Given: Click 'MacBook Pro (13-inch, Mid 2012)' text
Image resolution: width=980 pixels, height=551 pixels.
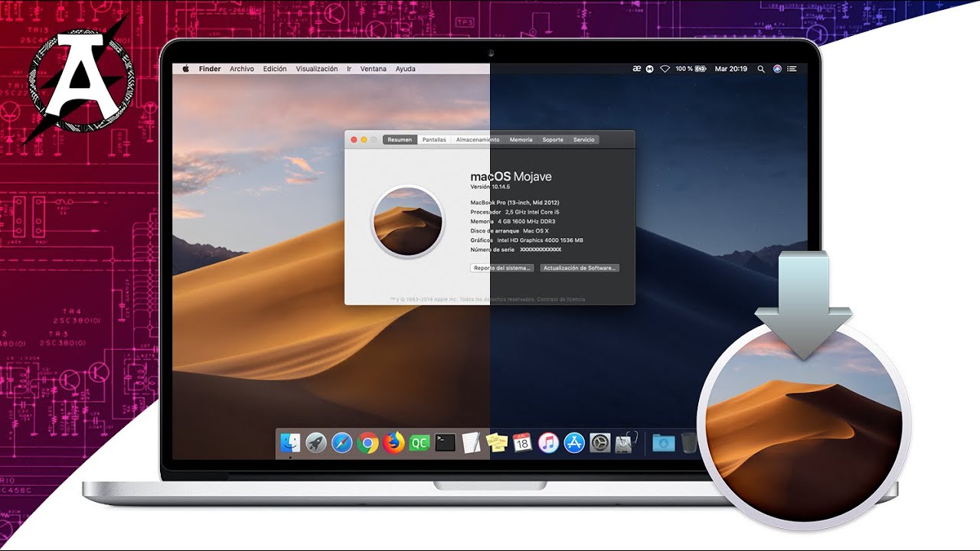Looking at the screenshot, I should pos(515,202).
